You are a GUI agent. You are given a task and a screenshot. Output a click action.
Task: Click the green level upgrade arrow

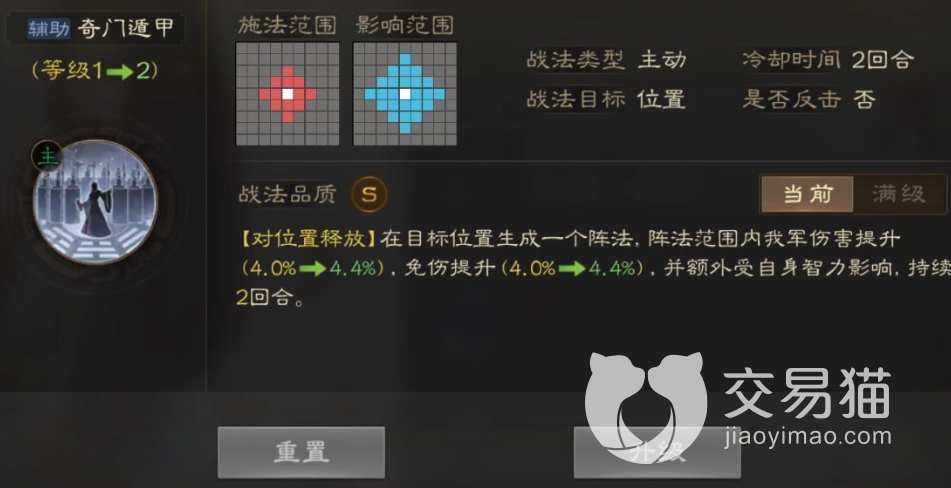119,73
